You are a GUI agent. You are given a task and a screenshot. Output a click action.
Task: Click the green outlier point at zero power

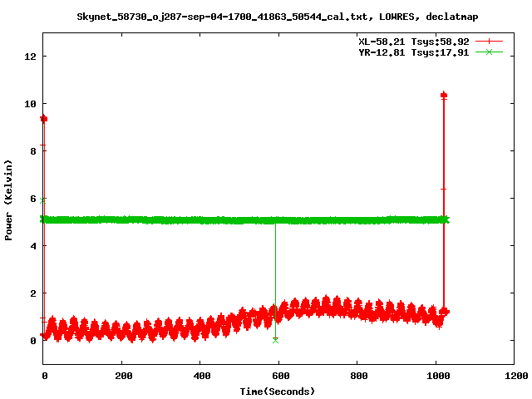pos(275,340)
